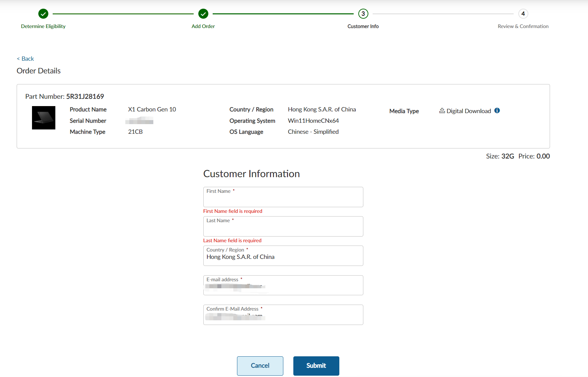The height and width of the screenshot is (377, 588).
Task: Focus the Last Name input field
Action: [283, 226]
